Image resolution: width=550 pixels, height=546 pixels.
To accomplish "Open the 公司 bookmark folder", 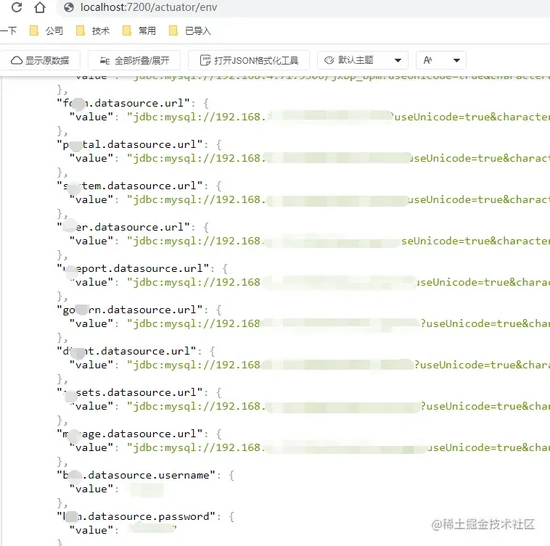I will coord(47,31).
